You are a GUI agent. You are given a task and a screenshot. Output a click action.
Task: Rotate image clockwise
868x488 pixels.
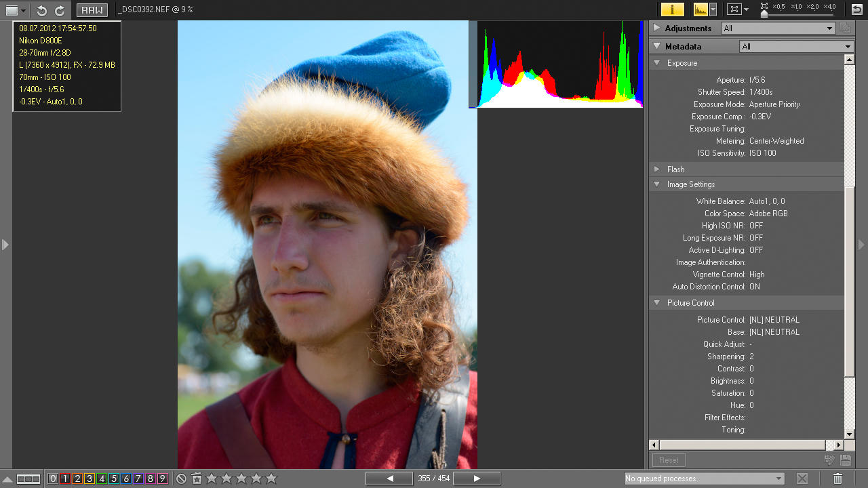pos(60,10)
